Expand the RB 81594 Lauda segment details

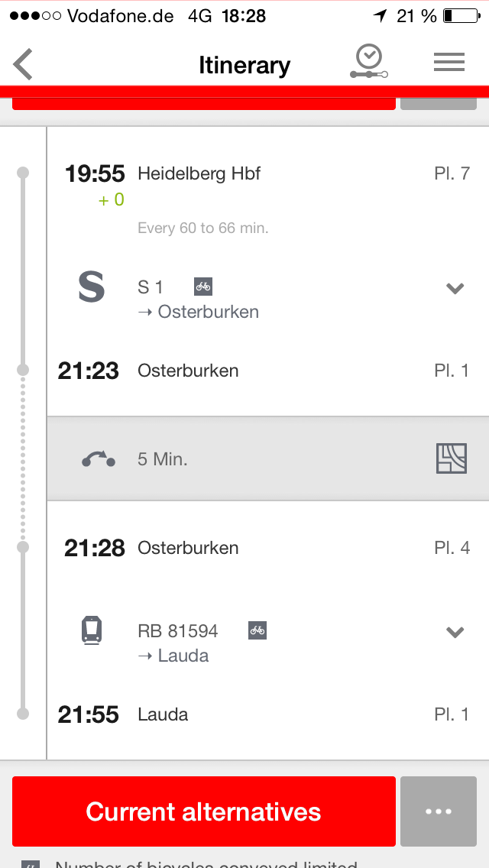coord(455,632)
